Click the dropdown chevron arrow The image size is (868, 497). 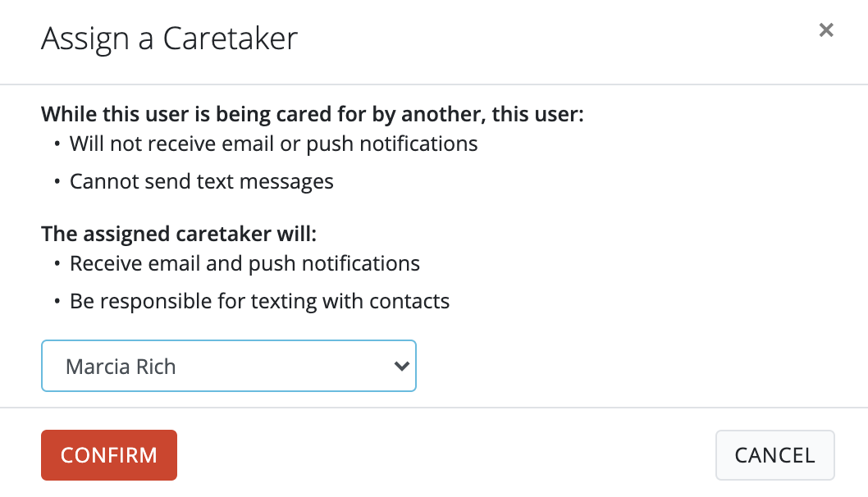[x=401, y=367]
